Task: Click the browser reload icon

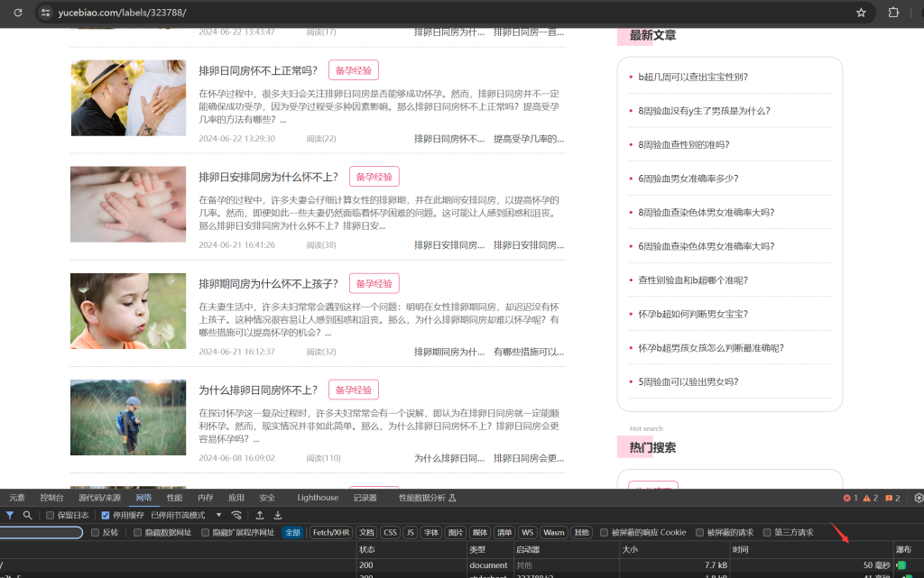Action: click(17, 13)
